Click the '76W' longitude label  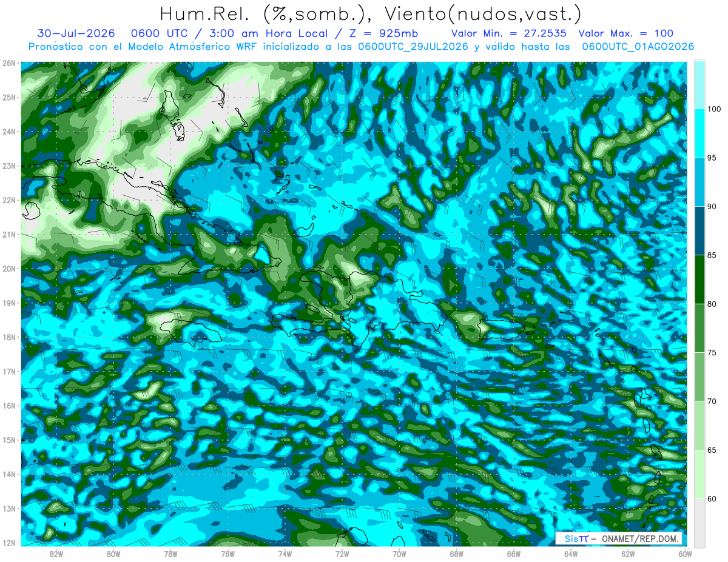coord(228,554)
